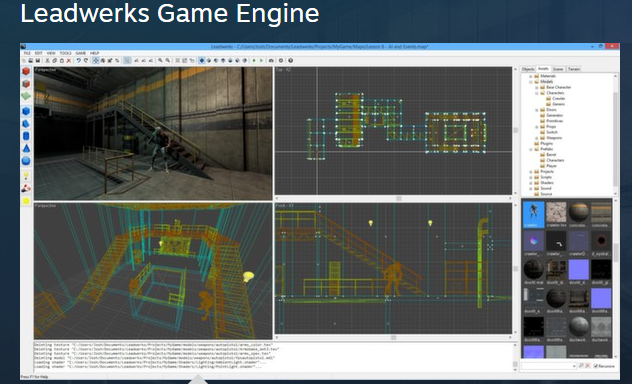632x384 pixels.
Task: Select the Primitives folder in the asset tree
Action: (551, 121)
